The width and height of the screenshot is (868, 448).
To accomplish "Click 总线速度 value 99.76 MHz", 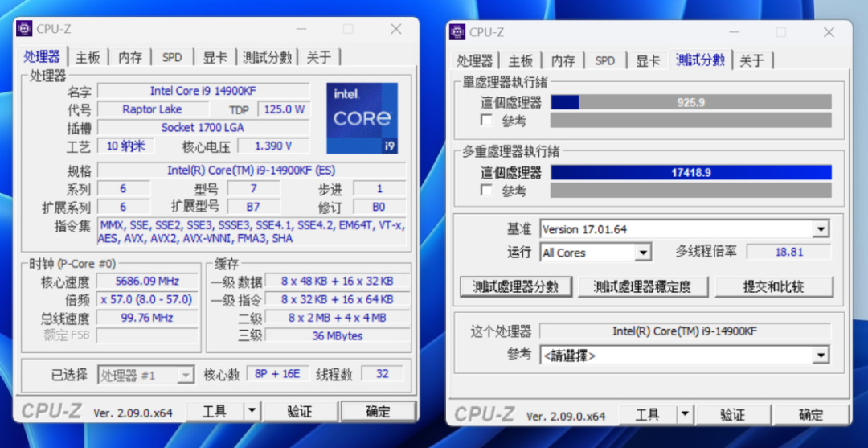I will pyautogui.click(x=147, y=318).
